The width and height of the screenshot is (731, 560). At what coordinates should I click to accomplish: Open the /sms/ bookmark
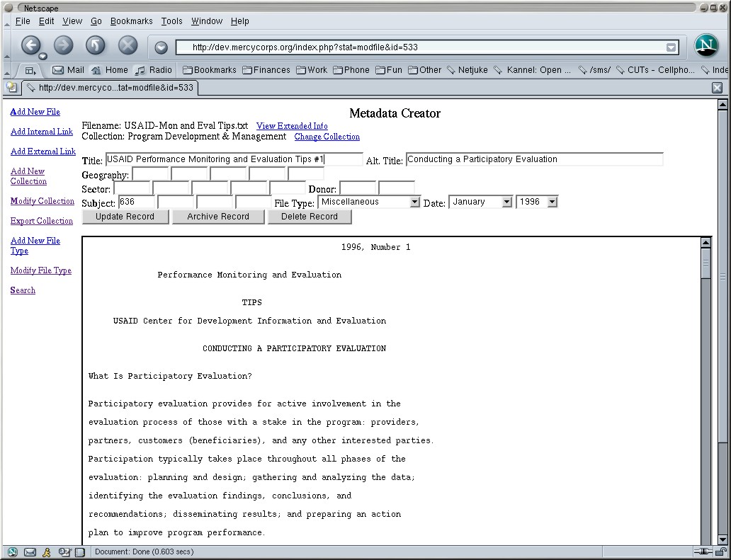click(595, 70)
